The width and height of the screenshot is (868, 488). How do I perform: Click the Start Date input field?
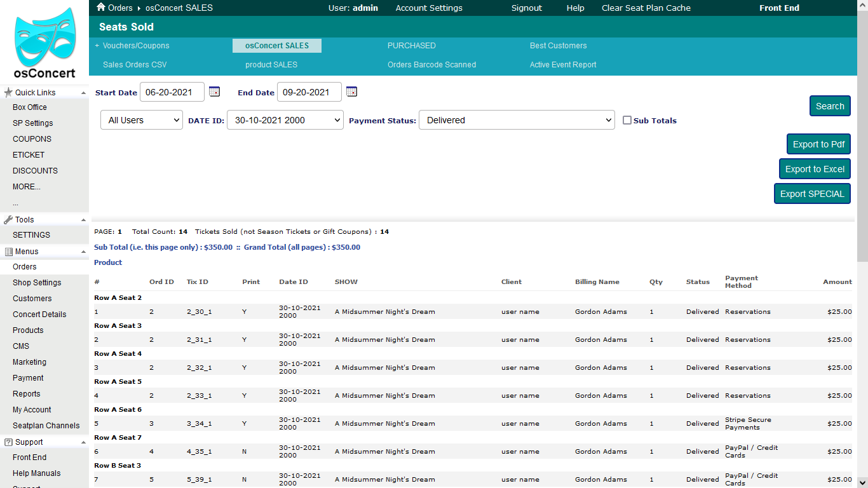point(172,92)
